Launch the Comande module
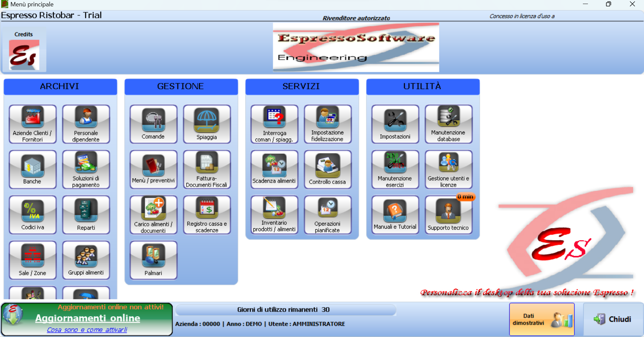This screenshot has height=337, width=644. (153, 124)
